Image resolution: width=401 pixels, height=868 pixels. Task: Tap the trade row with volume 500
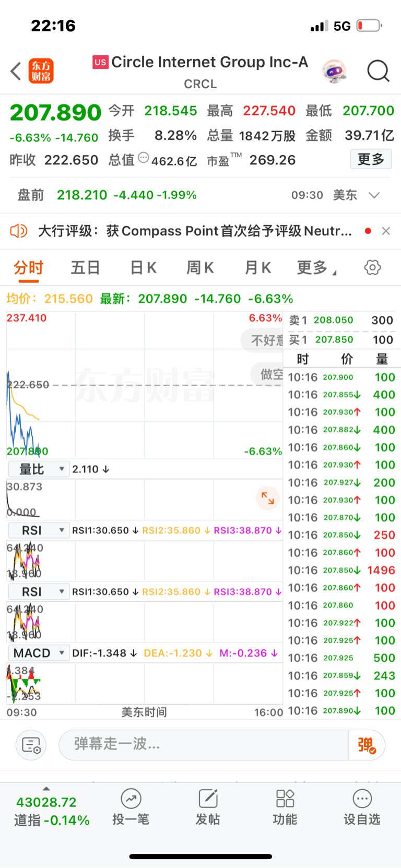tap(341, 658)
